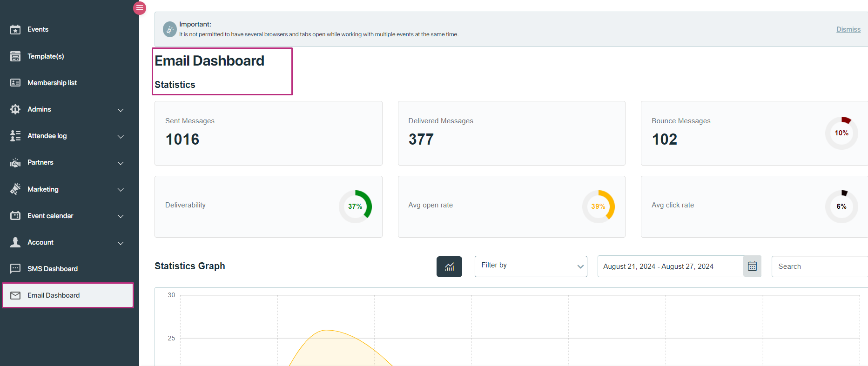The width and height of the screenshot is (868, 366).
Task: Click the Bounce Messages 10% ring
Action: click(x=841, y=133)
